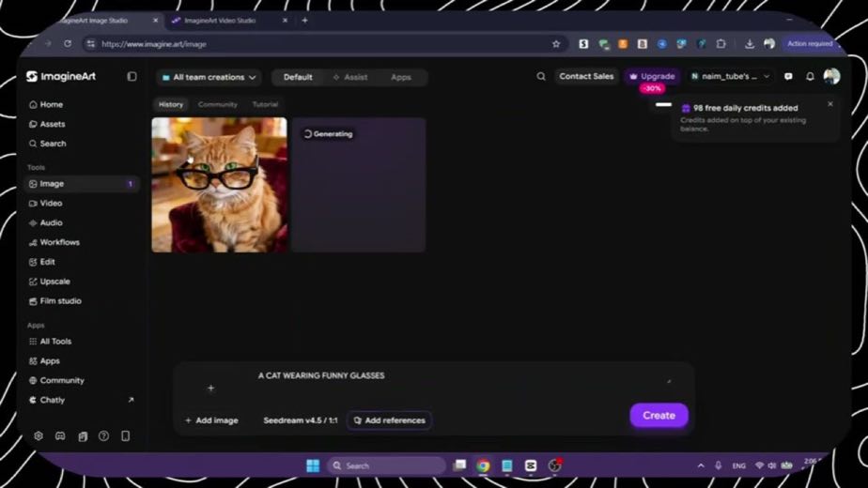Open Chatly external link
This screenshot has width=868, height=488.
pyautogui.click(x=82, y=400)
